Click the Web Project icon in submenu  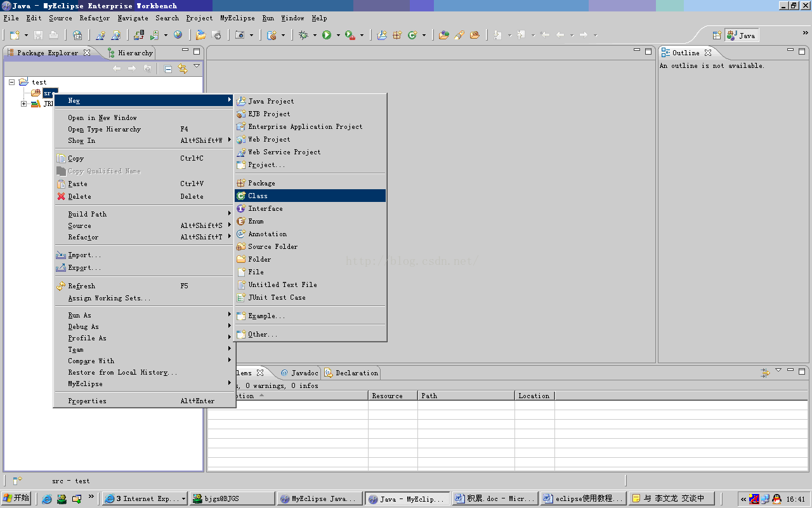tap(241, 139)
